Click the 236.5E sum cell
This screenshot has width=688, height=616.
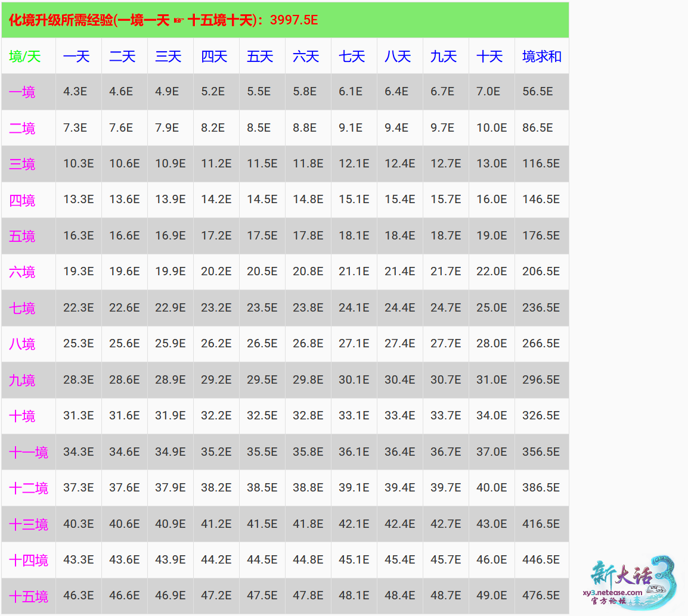tap(541, 308)
